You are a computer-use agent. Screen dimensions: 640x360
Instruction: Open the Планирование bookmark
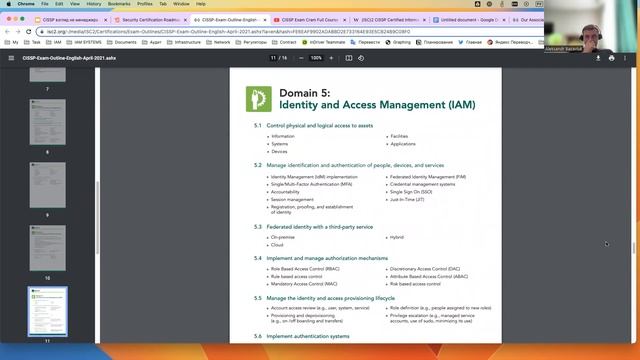[434, 42]
